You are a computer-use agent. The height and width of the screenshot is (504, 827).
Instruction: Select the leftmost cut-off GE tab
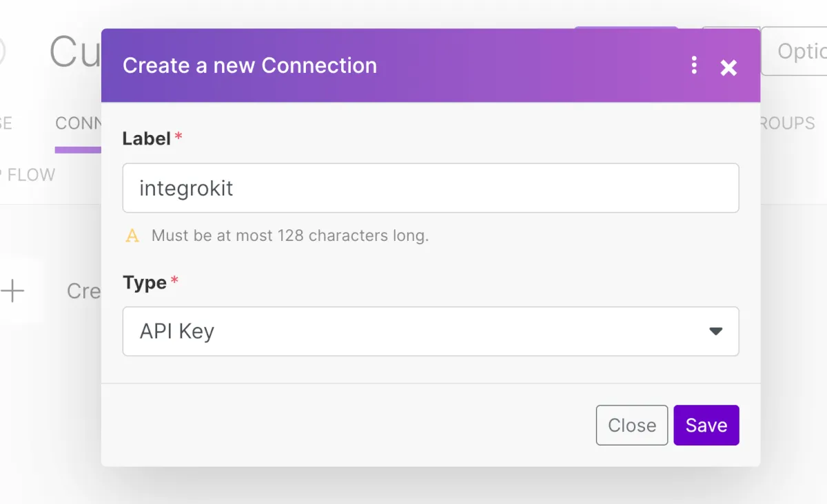6,124
